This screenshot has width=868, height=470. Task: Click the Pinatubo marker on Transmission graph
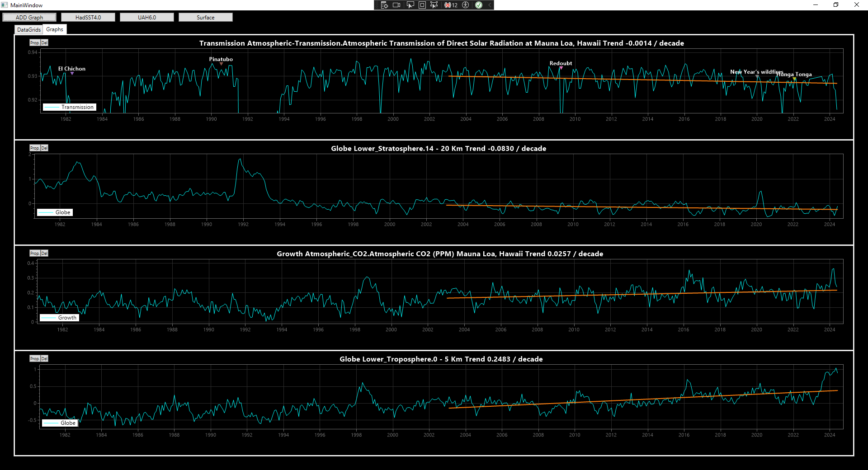point(221,64)
